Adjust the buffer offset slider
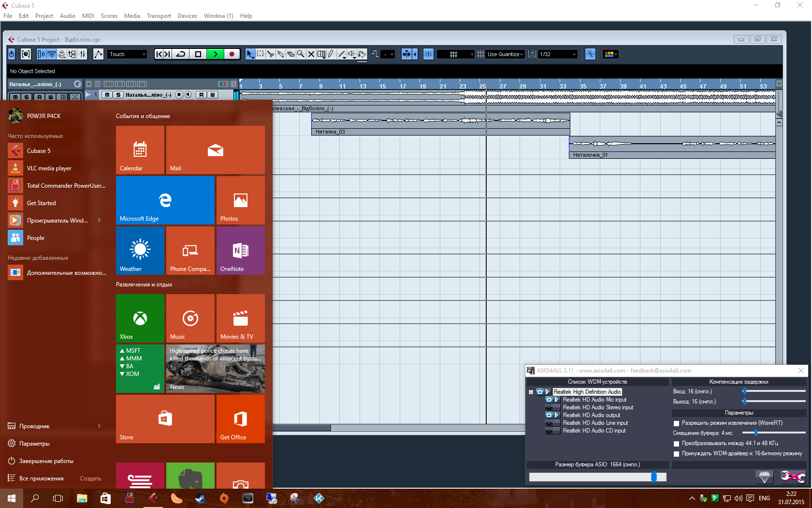 [756, 433]
